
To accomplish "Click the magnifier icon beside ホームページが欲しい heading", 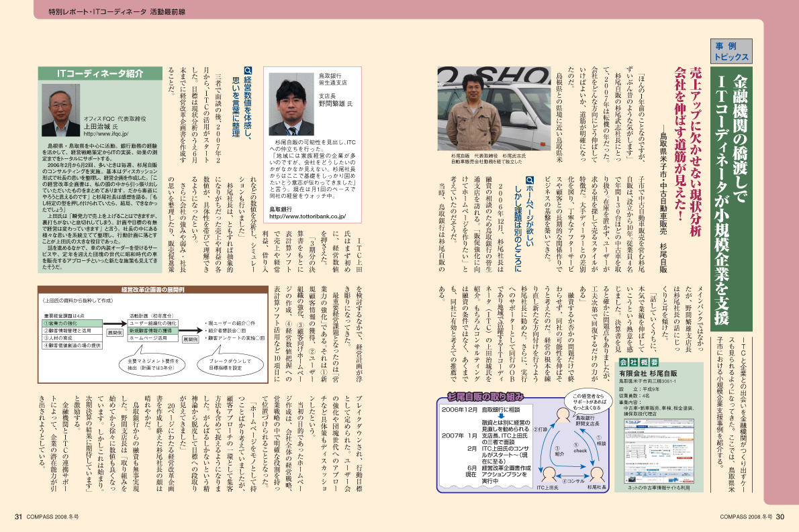I will pyautogui.click(x=530, y=180).
